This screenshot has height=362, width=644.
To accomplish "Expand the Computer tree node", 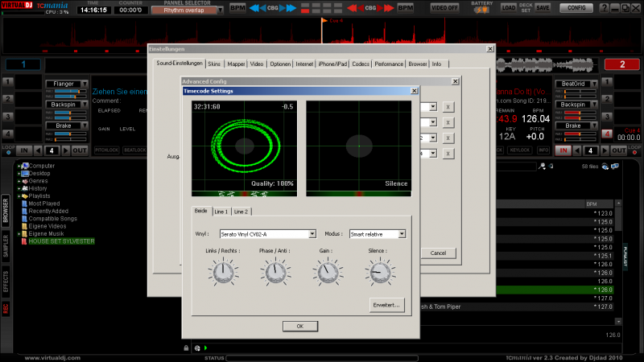I will pyautogui.click(x=19, y=167).
